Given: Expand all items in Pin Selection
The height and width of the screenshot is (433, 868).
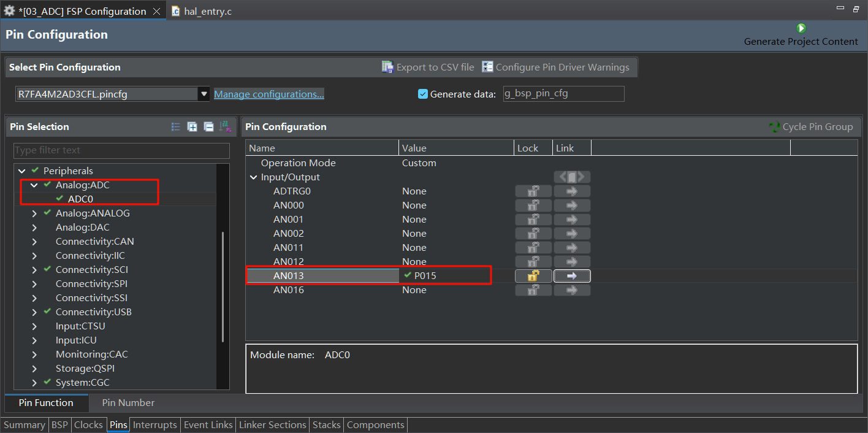Looking at the screenshot, I should [x=192, y=127].
